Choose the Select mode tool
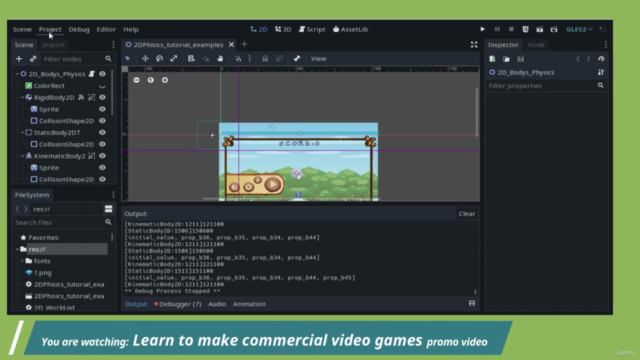Image resolution: width=640 pixels, height=360 pixels. [x=128, y=58]
